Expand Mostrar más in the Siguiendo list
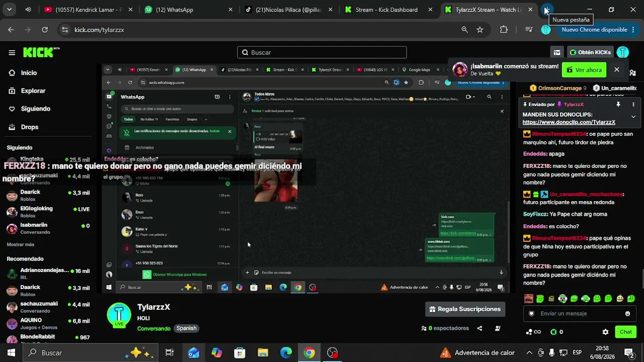This screenshot has width=644, height=362. click(x=21, y=244)
